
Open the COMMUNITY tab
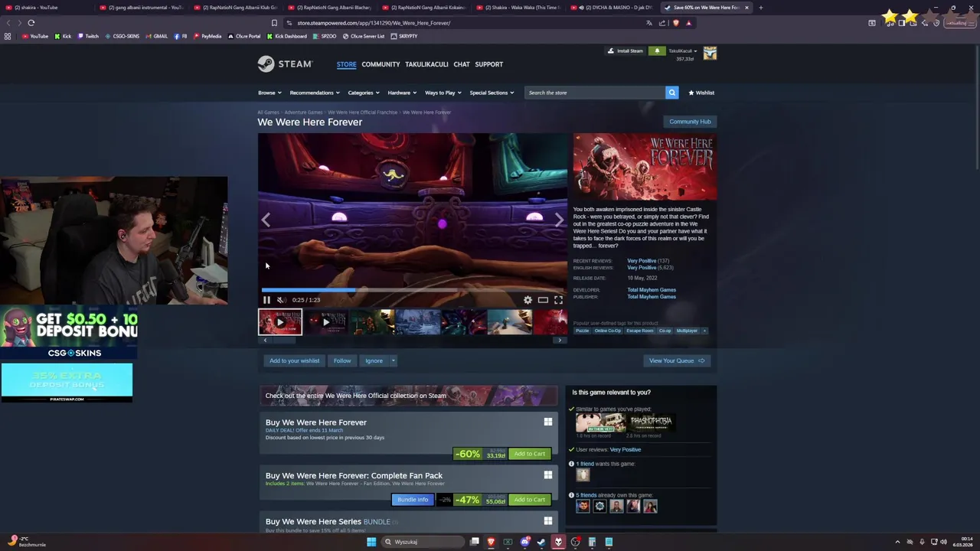point(381,64)
